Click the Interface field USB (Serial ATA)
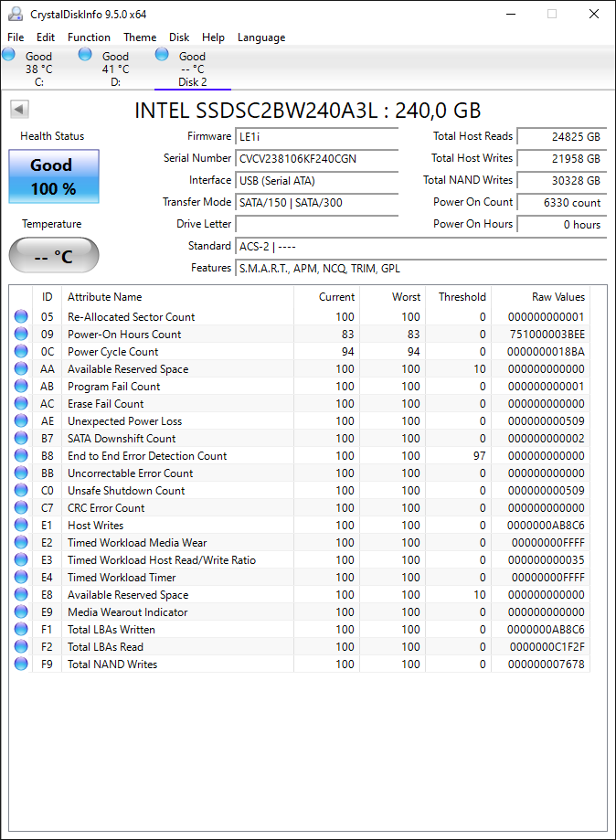 [x=316, y=181]
